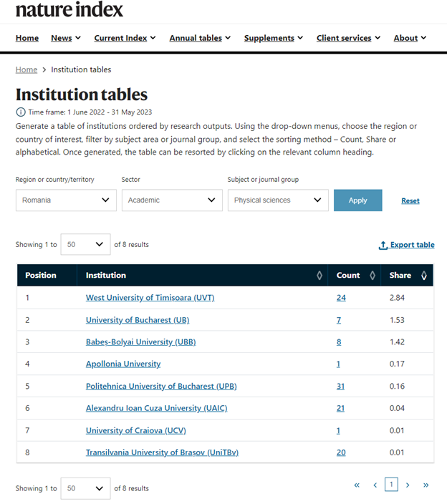The width and height of the screenshot is (447, 504).
Task: Open University of Craiova (UCV) link
Action: (x=136, y=430)
